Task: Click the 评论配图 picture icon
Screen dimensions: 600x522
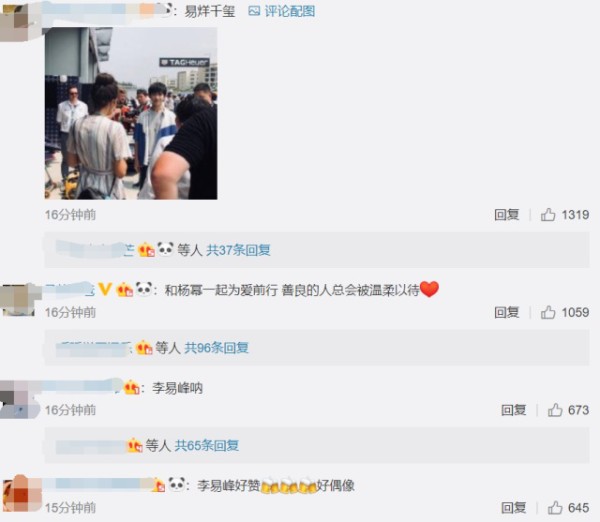Action: (254, 11)
